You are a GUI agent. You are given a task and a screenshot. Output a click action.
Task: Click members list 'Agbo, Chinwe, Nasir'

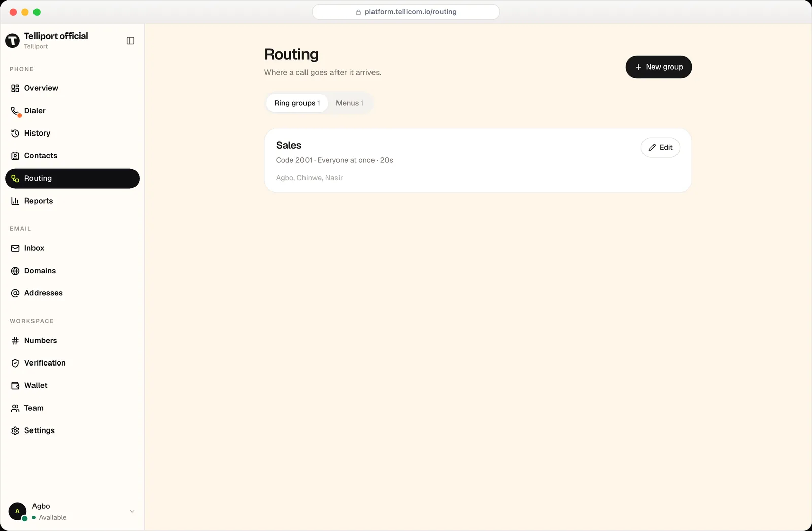[309, 178]
